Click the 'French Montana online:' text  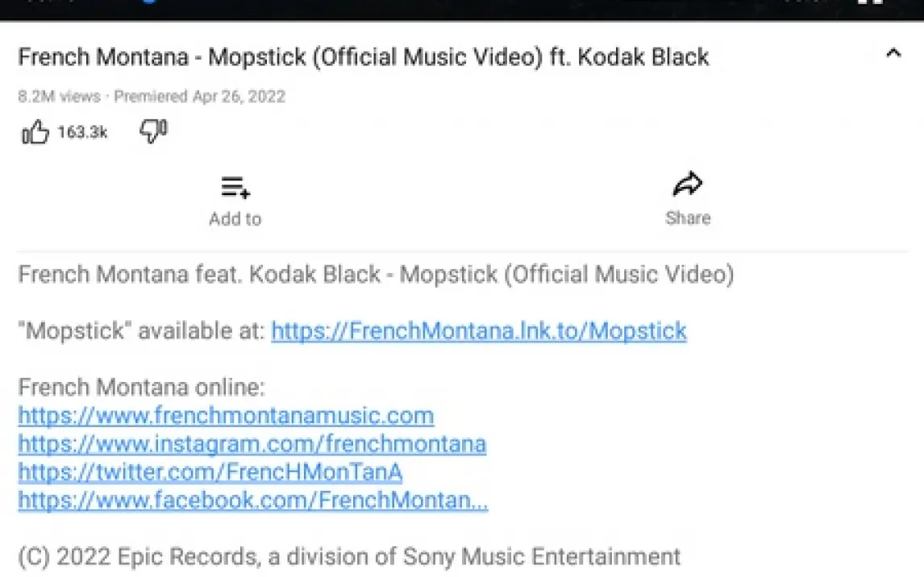[x=141, y=388]
